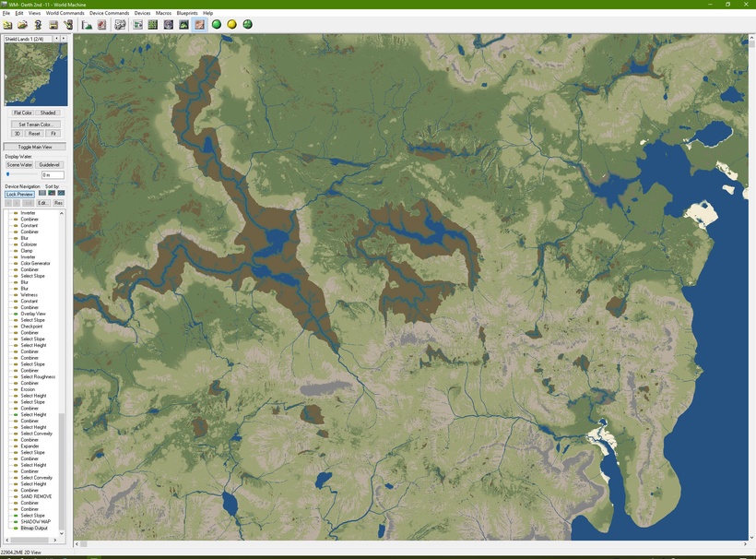This screenshot has width=756, height=559.
Task: Open the World Commands menu
Action: coord(65,13)
